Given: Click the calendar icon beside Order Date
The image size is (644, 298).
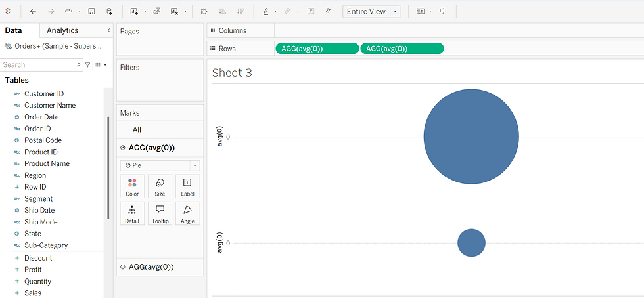Looking at the screenshot, I should (17, 117).
